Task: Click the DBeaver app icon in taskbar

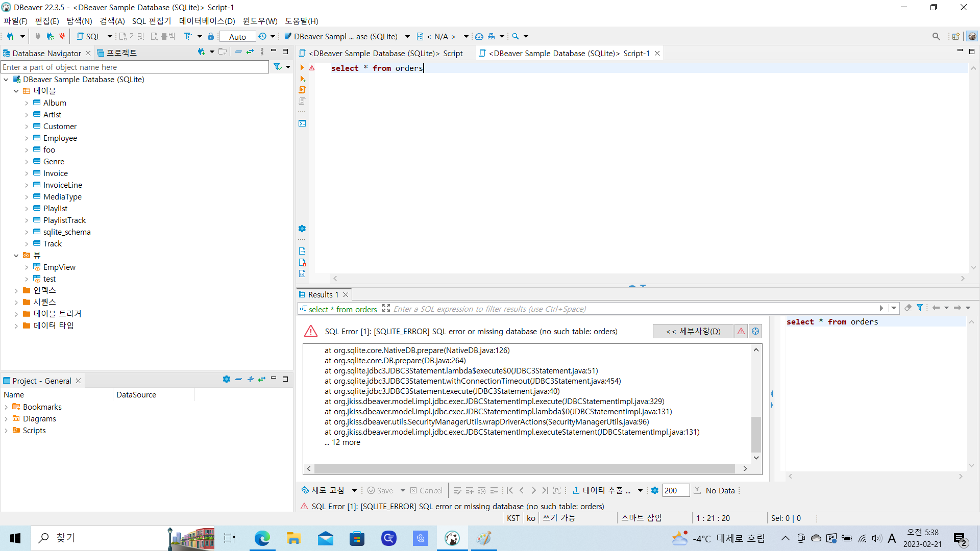Action: tap(452, 538)
